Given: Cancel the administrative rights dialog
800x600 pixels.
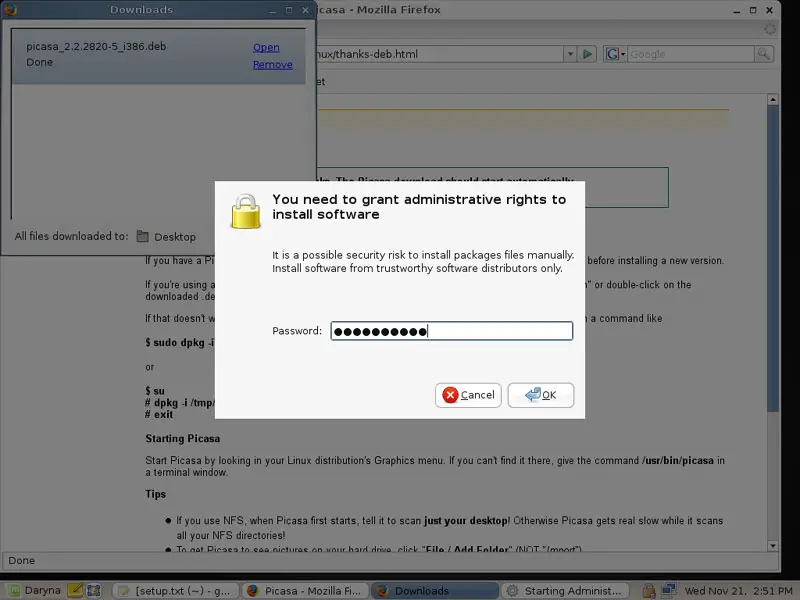Looking at the screenshot, I should (468, 395).
